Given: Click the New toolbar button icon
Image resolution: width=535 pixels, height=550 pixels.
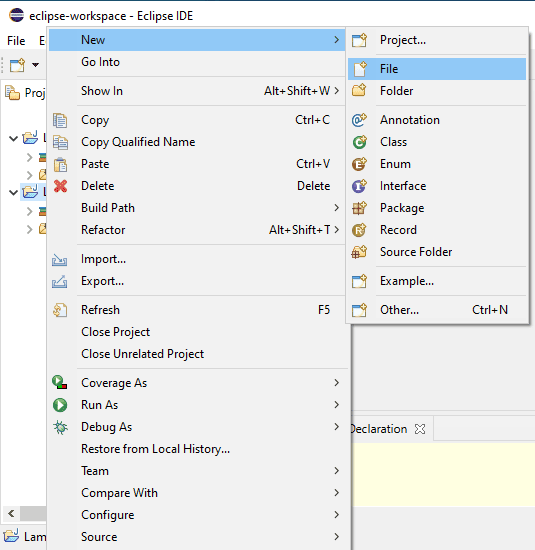Looking at the screenshot, I should pos(17,65).
